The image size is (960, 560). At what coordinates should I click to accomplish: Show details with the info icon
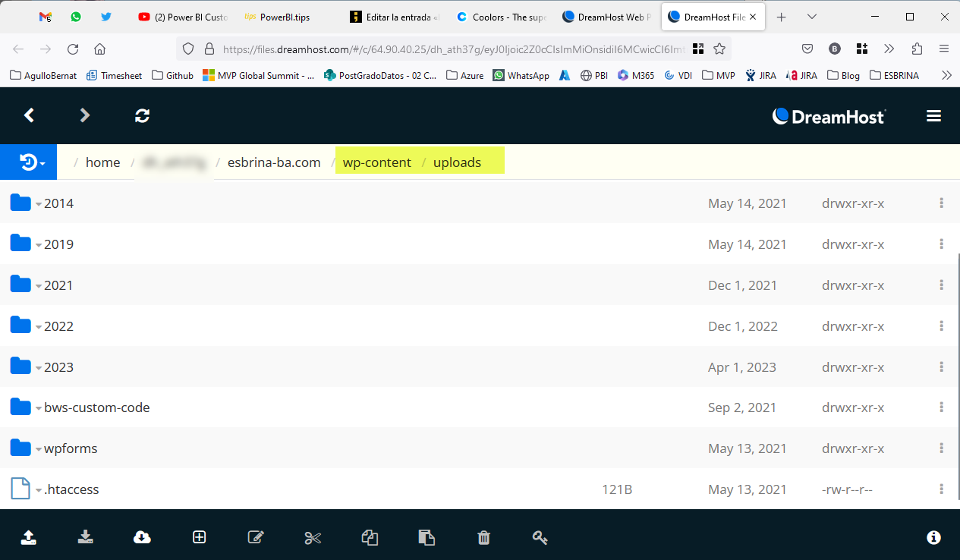[x=933, y=537]
